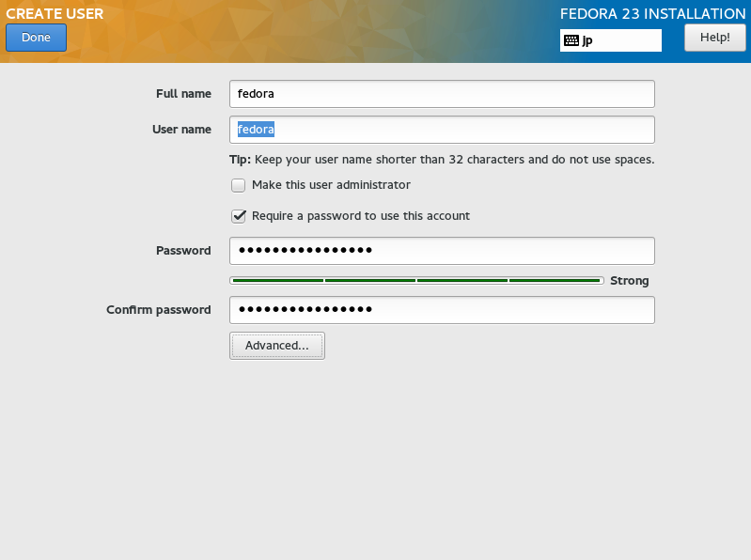This screenshot has width=751, height=560.
Task: Focus the Full name input field
Action: pyautogui.click(x=442, y=94)
